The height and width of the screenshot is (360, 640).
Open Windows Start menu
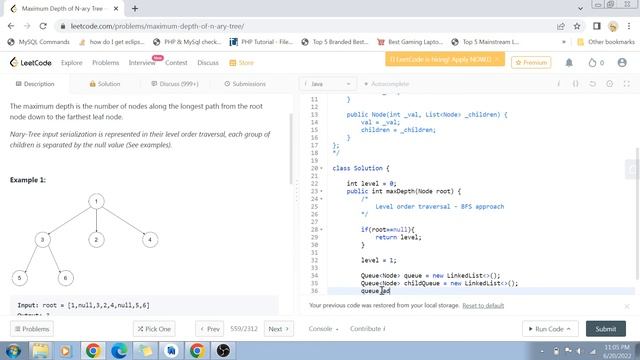(13, 351)
